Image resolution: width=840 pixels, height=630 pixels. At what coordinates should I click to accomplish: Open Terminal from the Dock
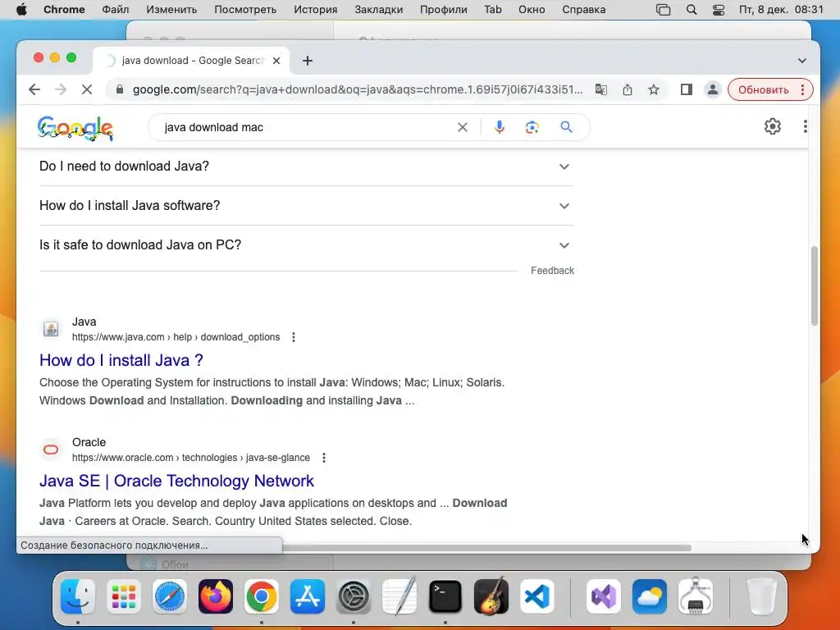(x=445, y=596)
